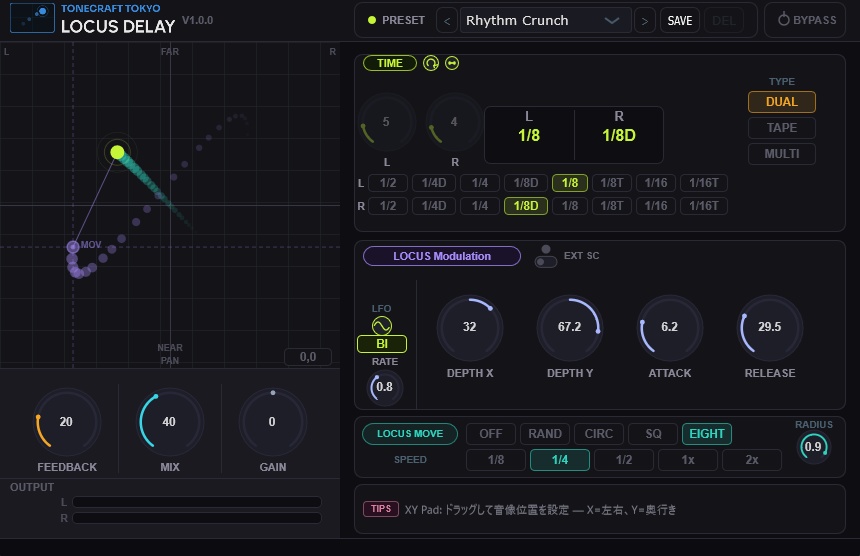
Task: Click the R time knob showing 4
Action: click(454, 122)
